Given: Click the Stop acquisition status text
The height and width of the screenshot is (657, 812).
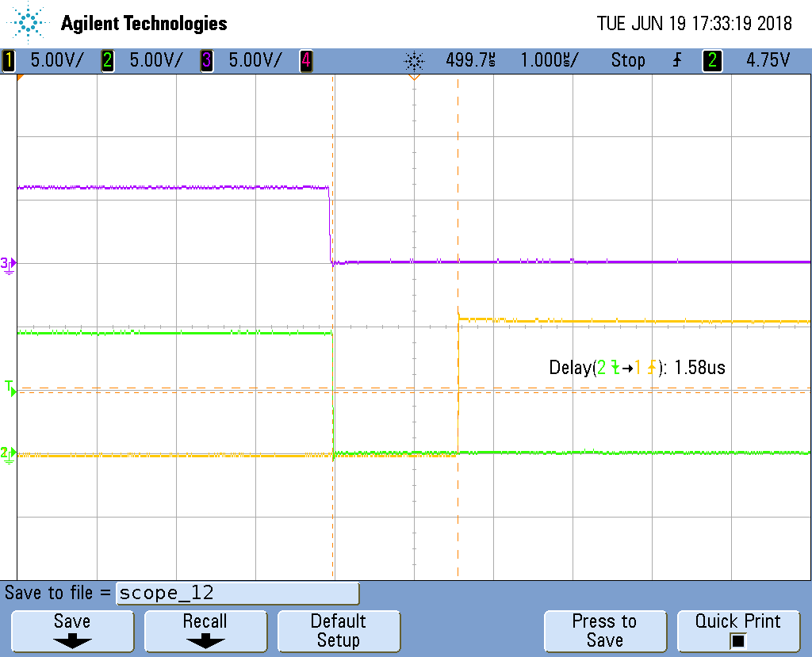Looking at the screenshot, I should pos(628,60).
